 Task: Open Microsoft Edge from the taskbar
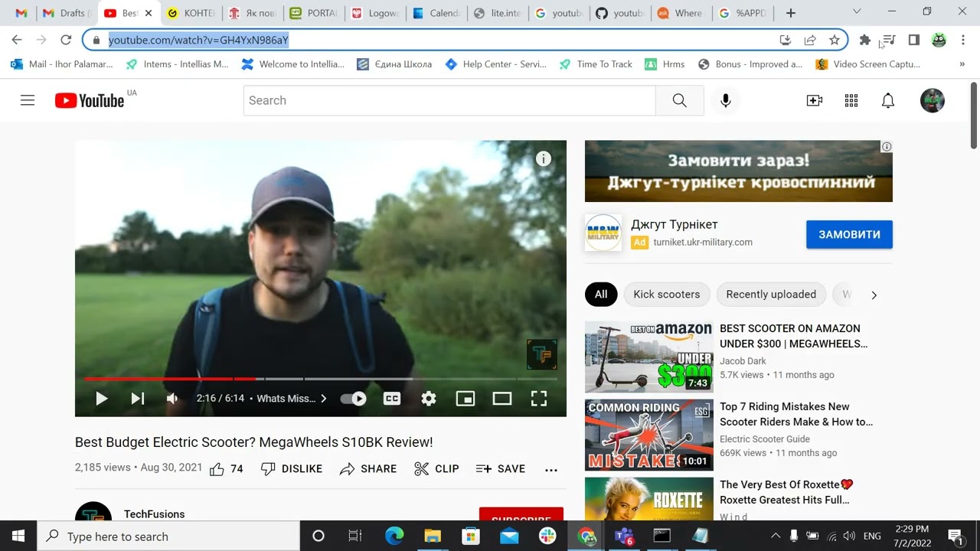click(x=394, y=536)
